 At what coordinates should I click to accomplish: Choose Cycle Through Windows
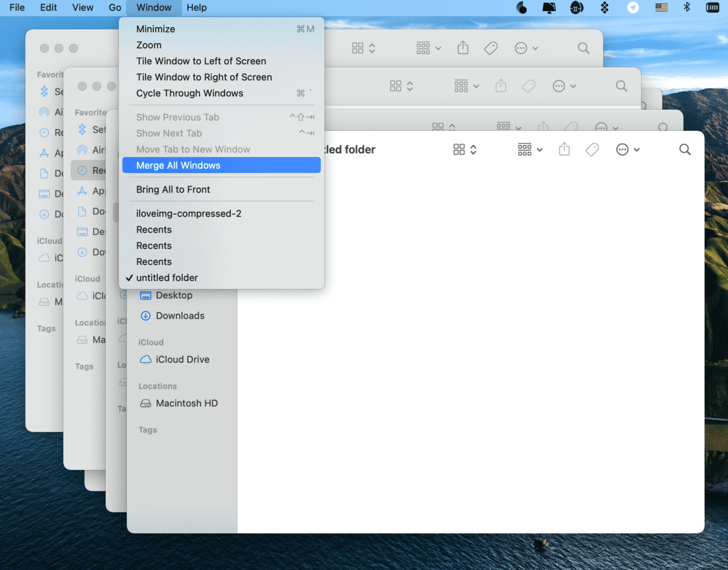click(221, 93)
